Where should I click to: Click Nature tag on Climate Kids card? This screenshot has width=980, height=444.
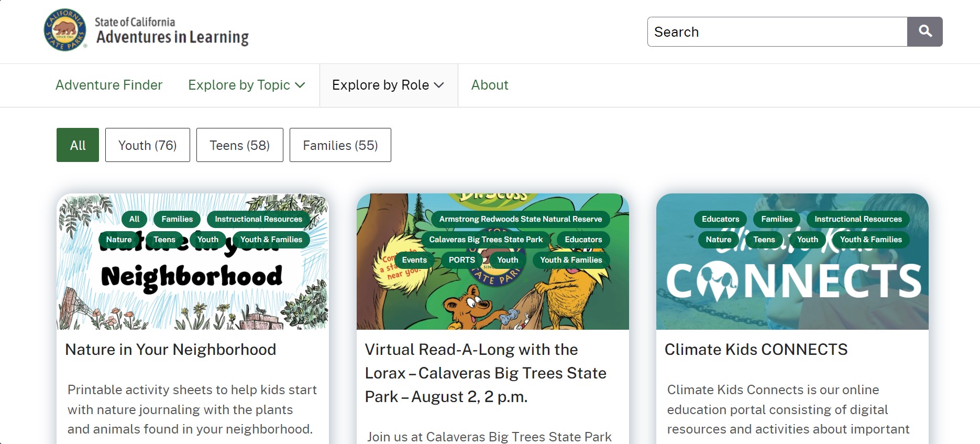click(x=719, y=240)
